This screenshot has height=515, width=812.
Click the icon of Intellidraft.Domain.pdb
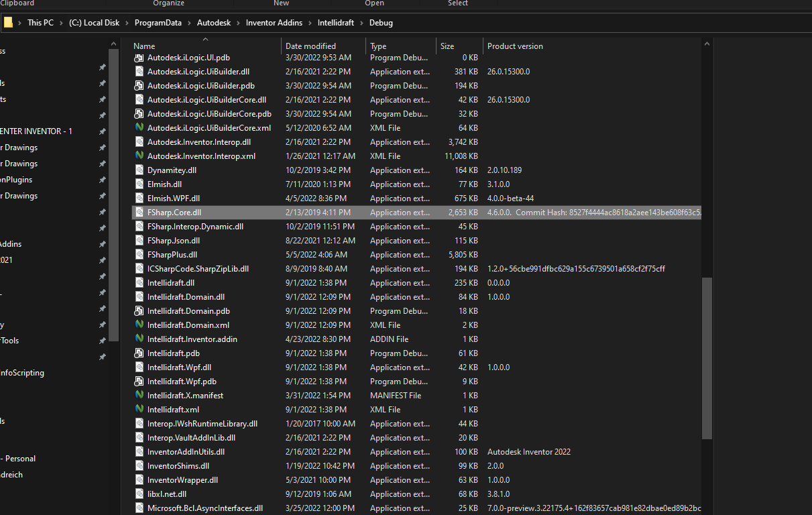(x=139, y=311)
